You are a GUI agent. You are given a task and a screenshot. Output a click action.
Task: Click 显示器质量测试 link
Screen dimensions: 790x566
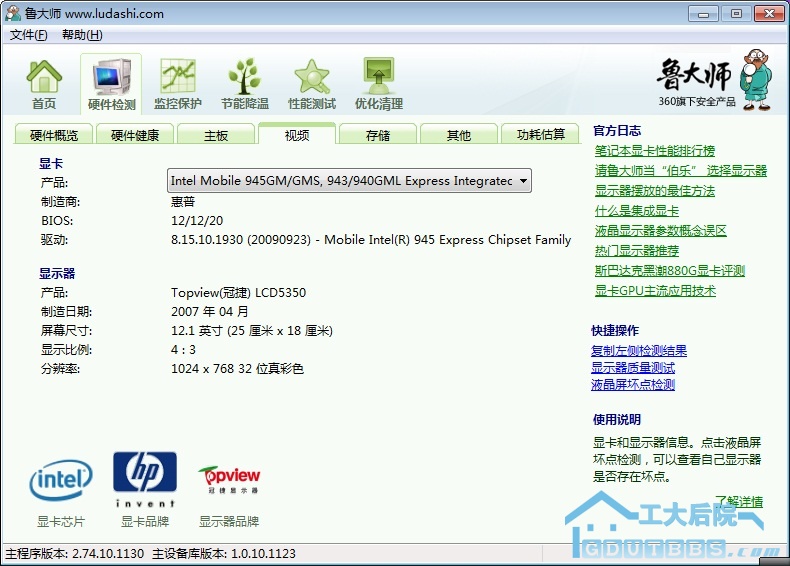click(633, 368)
